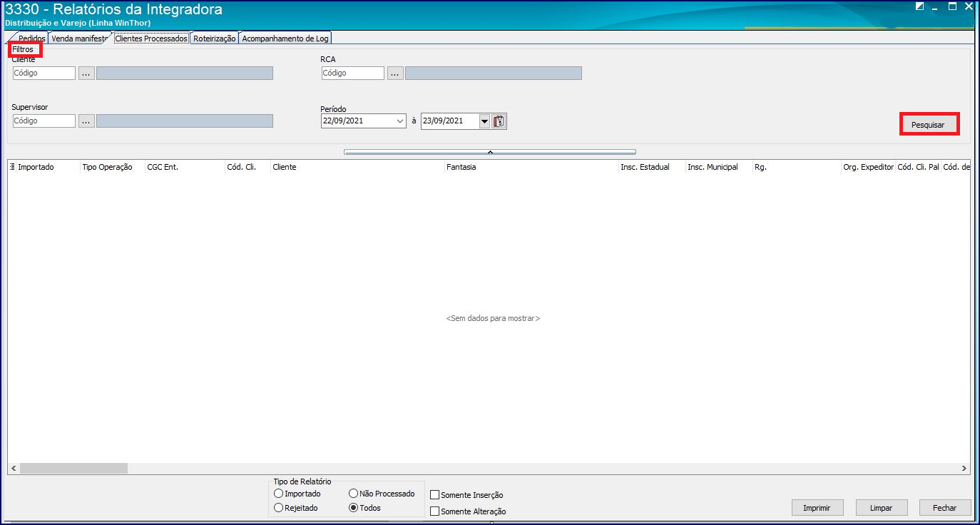The height and width of the screenshot is (525, 980).
Task: Focus the Cliente Código input field
Action: 44,73
